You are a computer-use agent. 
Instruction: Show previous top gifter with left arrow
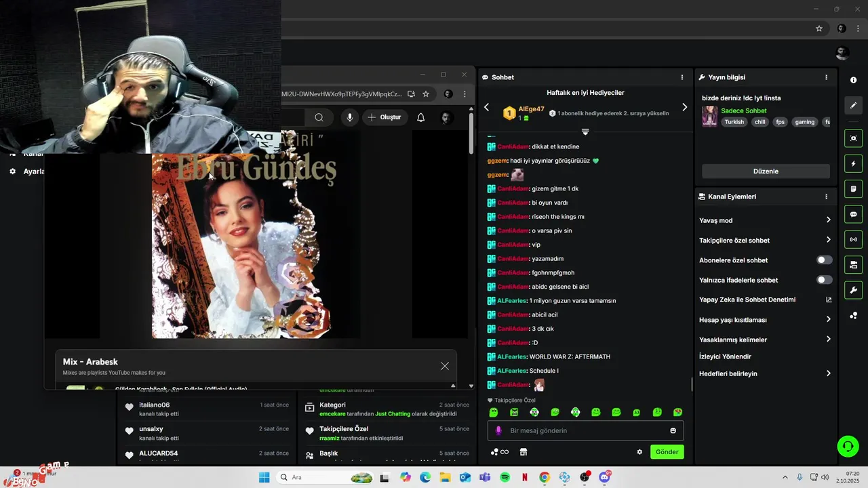point(486,107)
